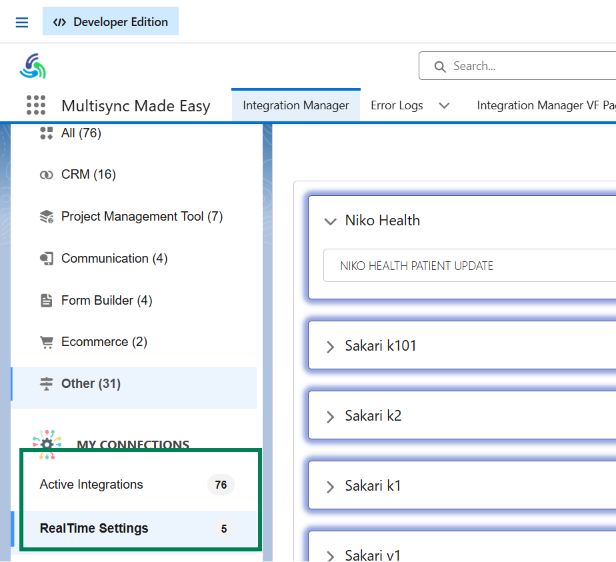Click the Active Integrations 76 badge

(221, 485)
